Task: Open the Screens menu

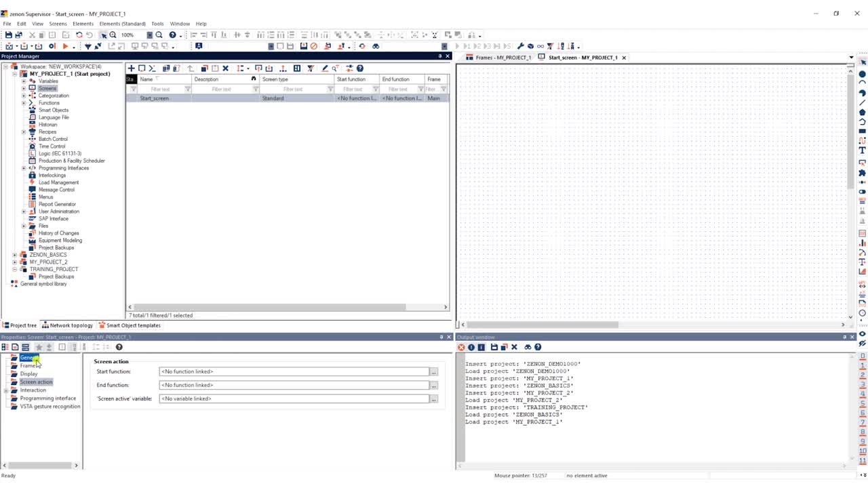Action: [x=58, y=24]
